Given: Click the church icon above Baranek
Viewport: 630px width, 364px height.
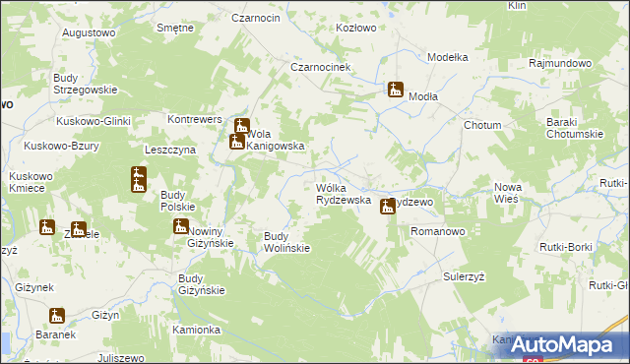Looking at the screenshot, I should 57,316.
